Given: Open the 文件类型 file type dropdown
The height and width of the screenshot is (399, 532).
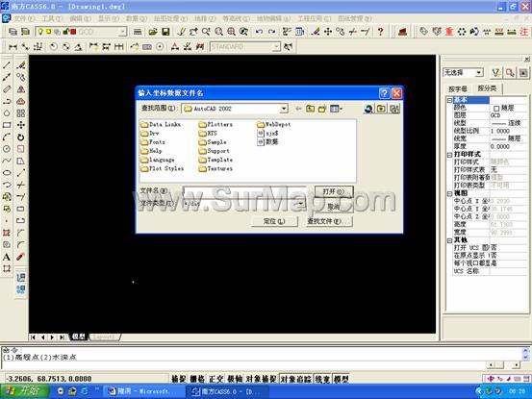Looking at the screenshot, I should pos(300,204).
